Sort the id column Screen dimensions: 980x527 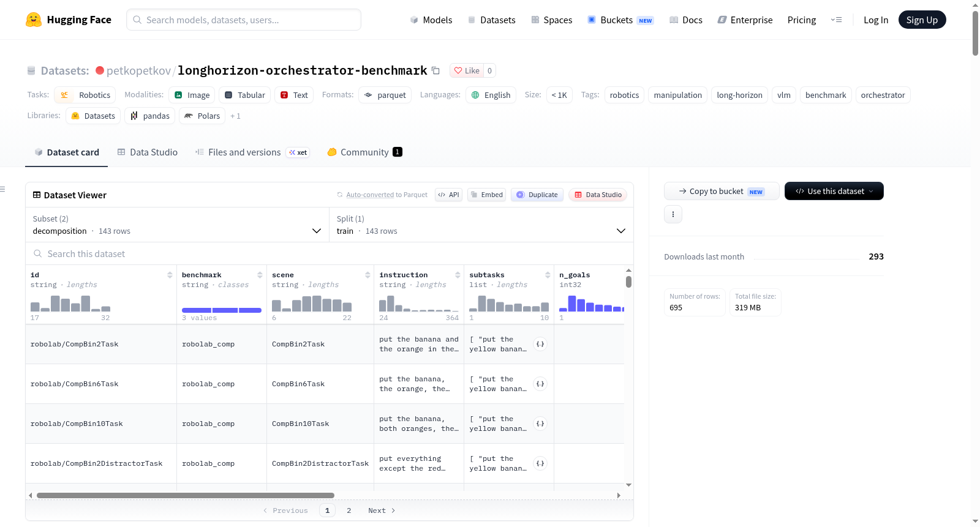click(x=170, y=275)
